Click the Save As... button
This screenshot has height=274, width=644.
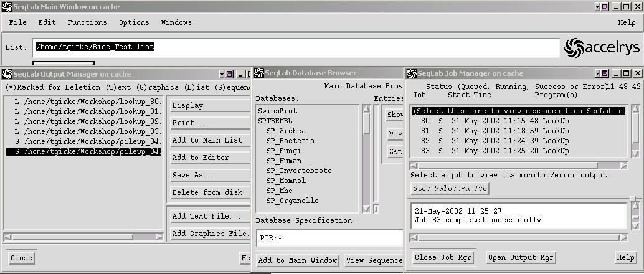tap(210, 175)
